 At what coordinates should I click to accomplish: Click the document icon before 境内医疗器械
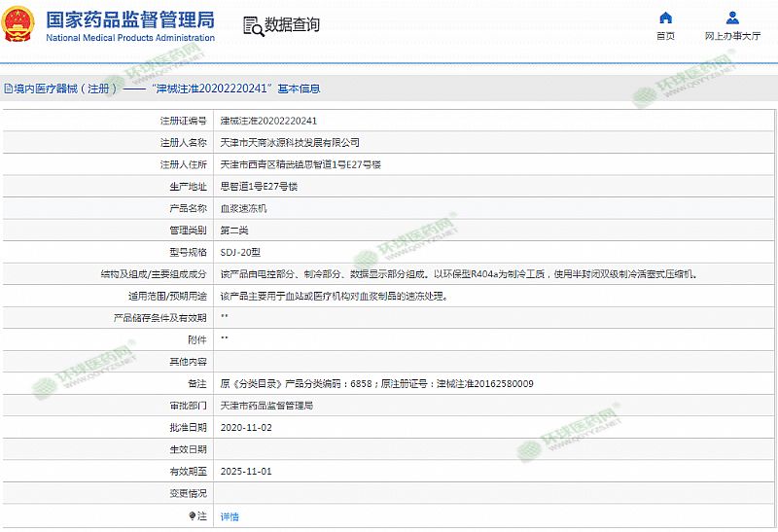click(x=6, y=89)
